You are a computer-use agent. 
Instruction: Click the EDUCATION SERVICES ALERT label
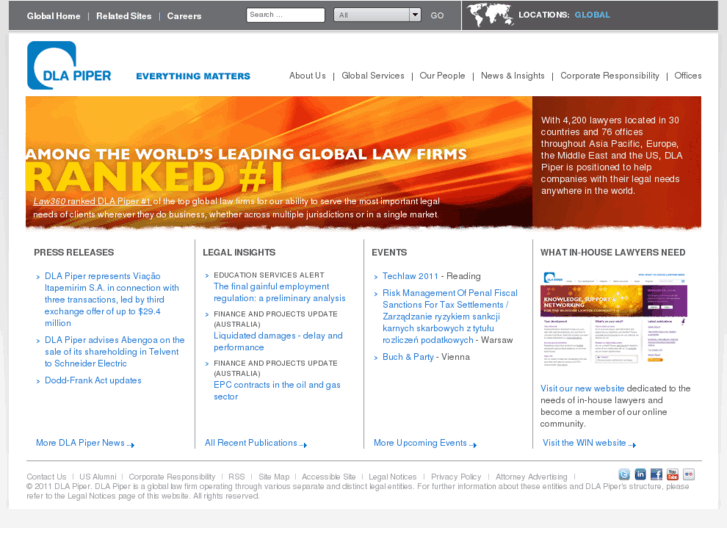[x=269, y=275]
